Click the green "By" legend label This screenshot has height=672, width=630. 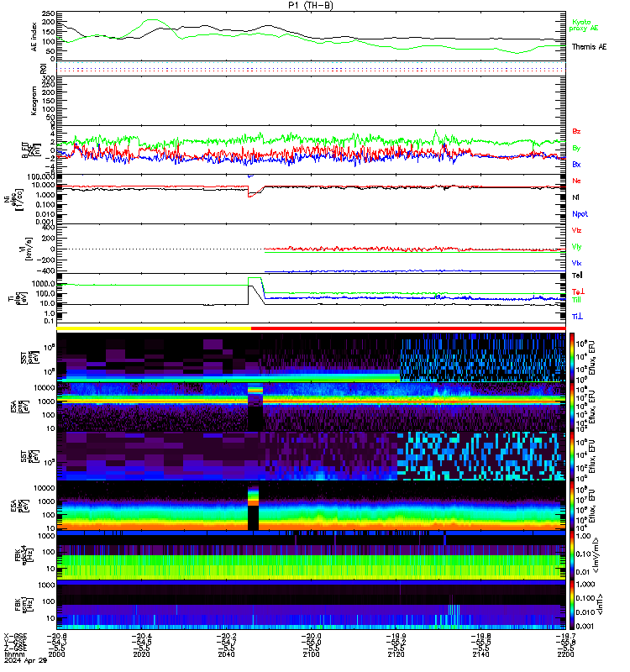tap(576, 149)
